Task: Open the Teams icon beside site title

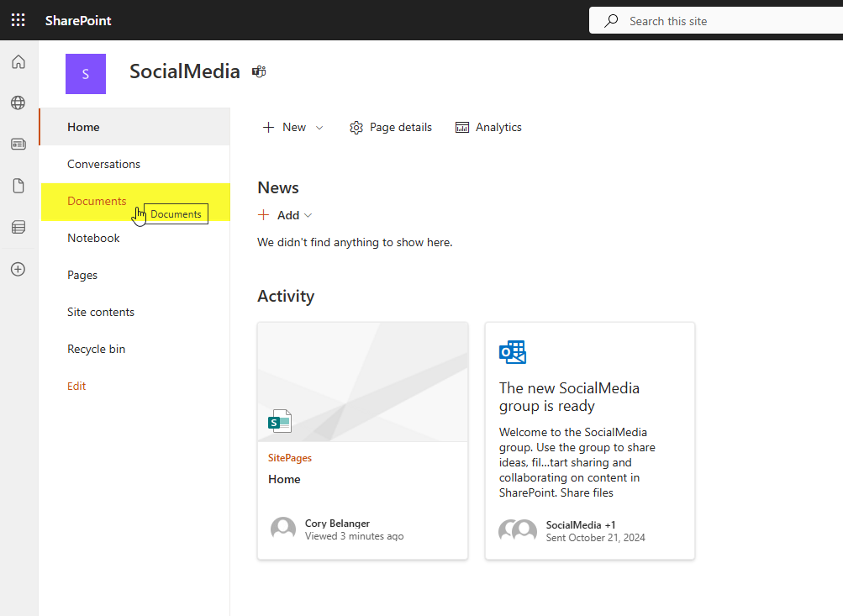Action: pyautogui.click(x=259, y=71)
